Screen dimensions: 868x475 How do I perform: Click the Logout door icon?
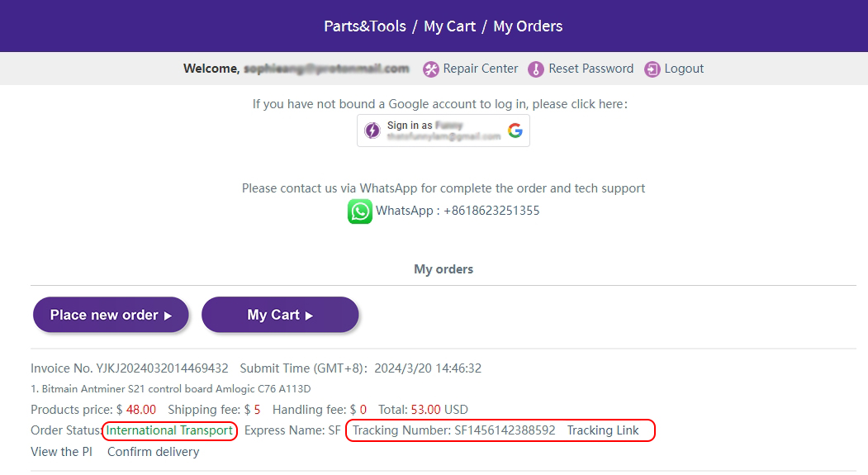click(652, 69)
